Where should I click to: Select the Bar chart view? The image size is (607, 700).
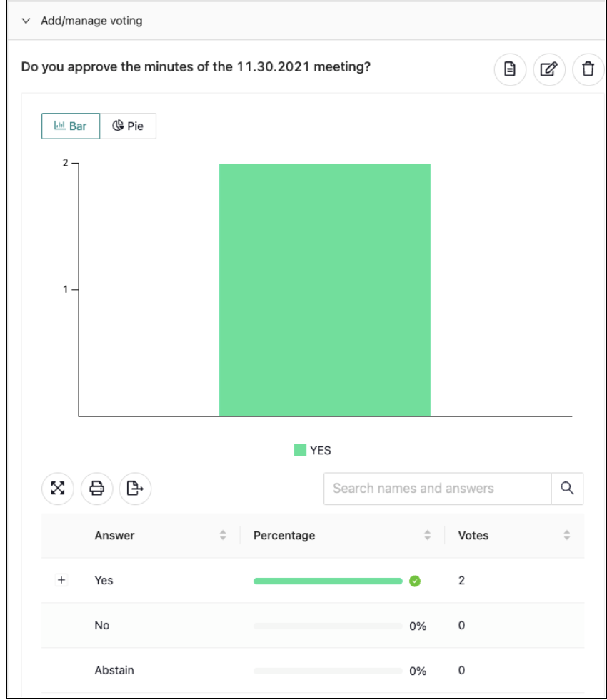[71, 126]
